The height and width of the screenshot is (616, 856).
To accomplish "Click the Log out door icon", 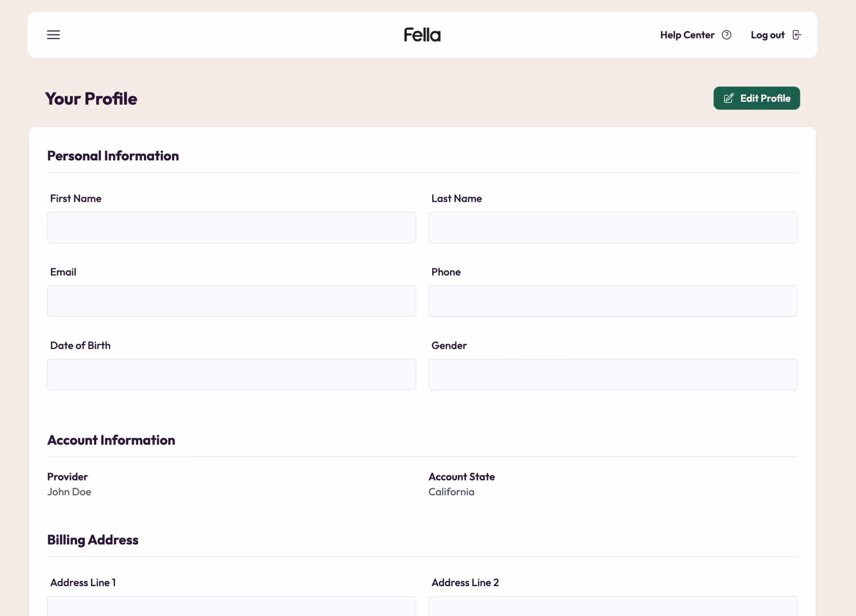I will coord(797,35).
